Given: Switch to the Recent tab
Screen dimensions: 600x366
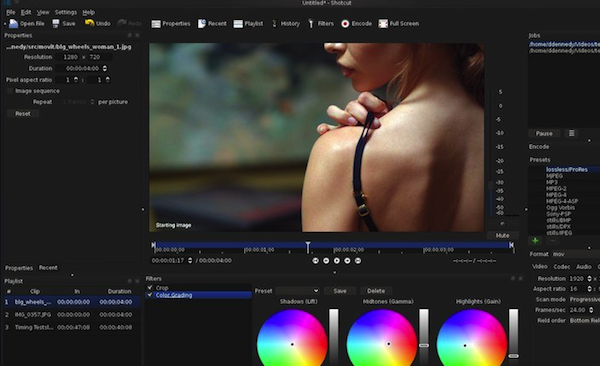Looking at the screenshot, I should [x=48, y=268].
